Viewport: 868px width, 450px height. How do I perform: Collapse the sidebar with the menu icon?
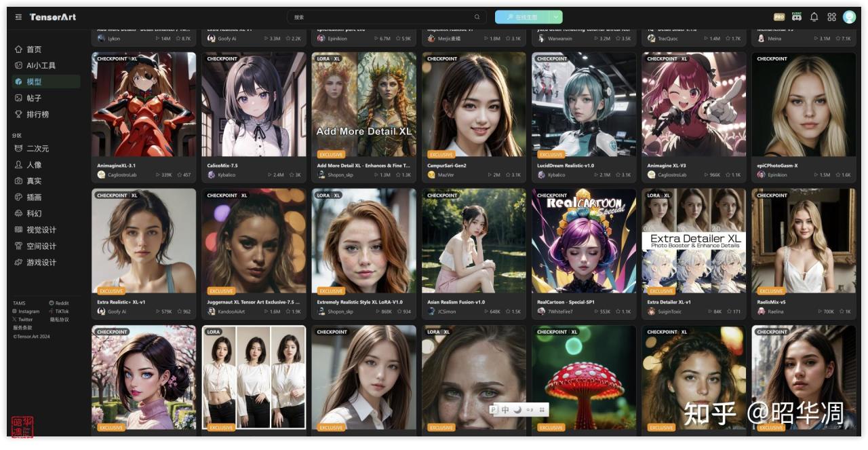(x=18, y=17)
